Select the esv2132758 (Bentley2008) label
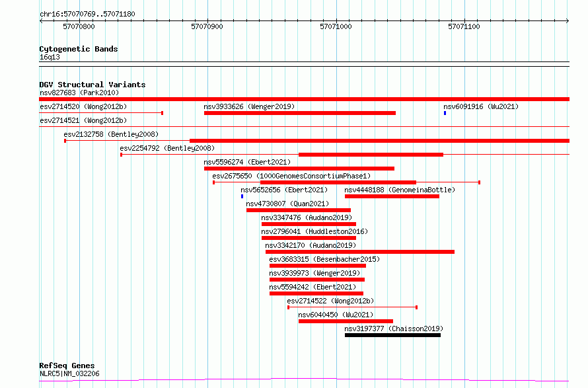The width and height of the screenshot is (588, 388). 111,134
